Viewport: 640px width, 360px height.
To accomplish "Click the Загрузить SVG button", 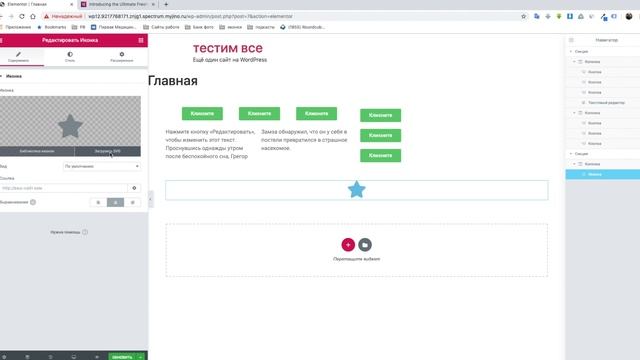I will point(108,151).
